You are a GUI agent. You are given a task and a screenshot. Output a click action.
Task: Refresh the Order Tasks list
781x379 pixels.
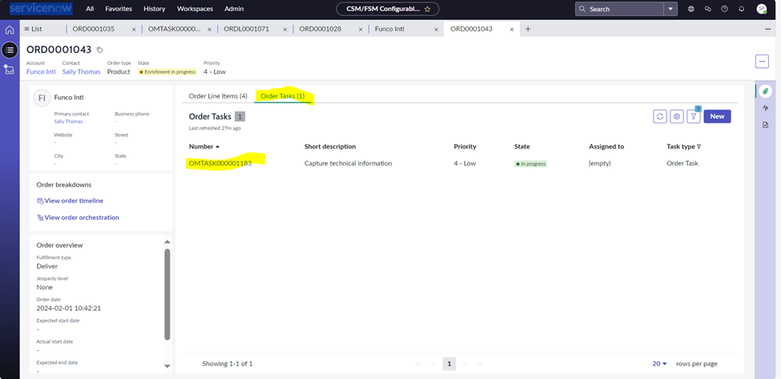click(660, 117)
